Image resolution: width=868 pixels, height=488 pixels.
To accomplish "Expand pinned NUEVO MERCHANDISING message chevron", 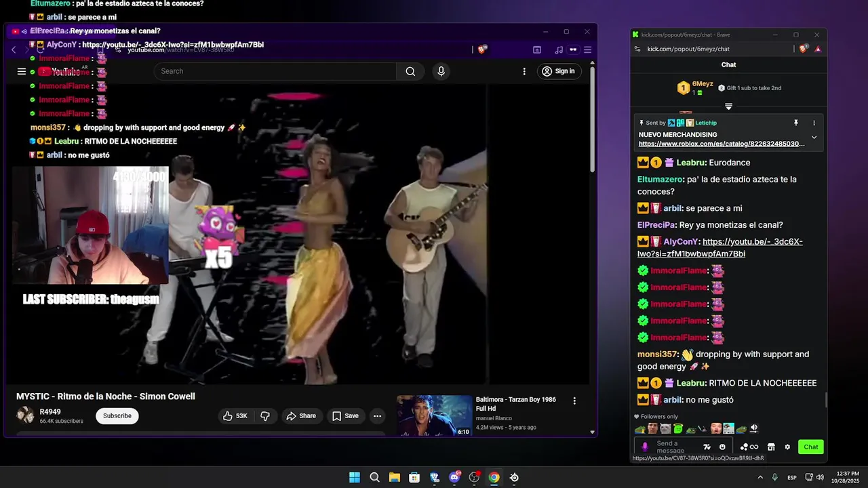I will pos(814,138).
